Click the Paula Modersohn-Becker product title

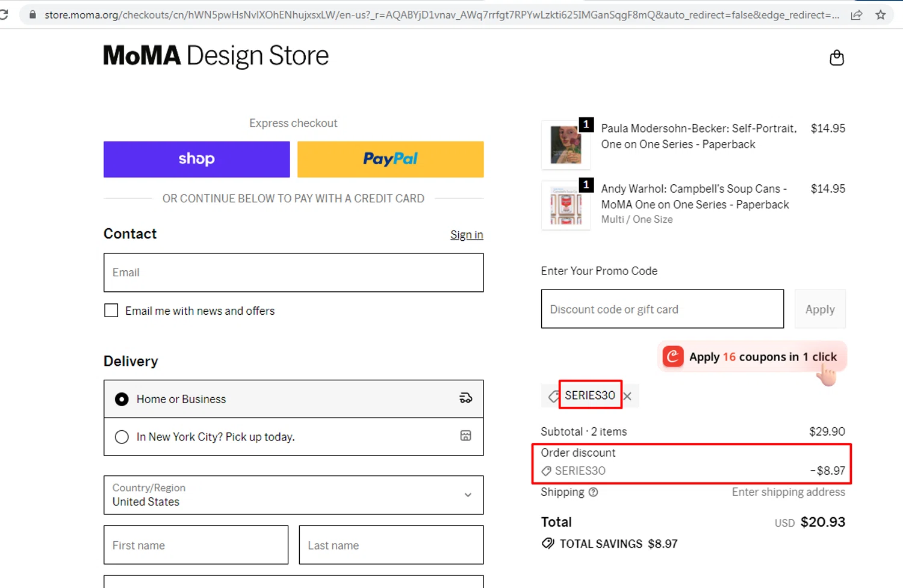(698, 136)
